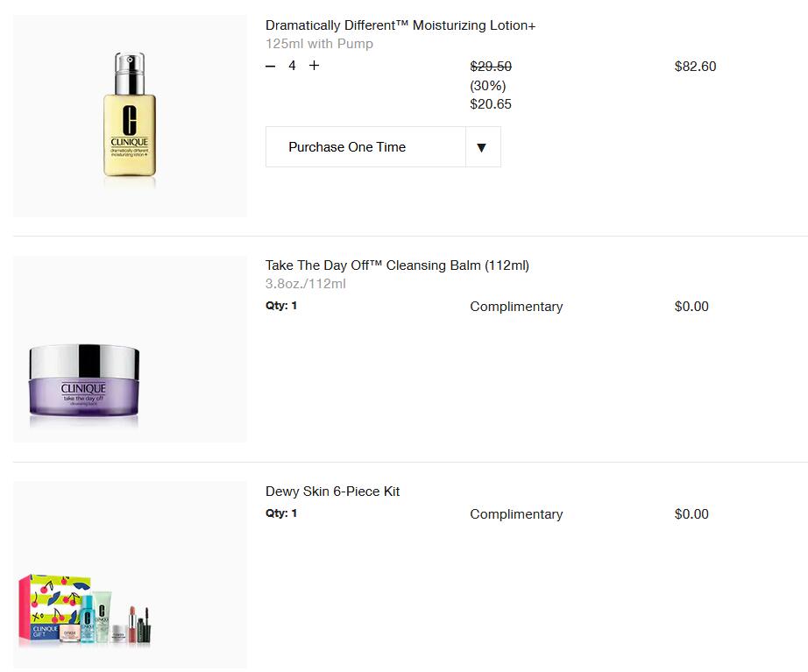Click the $82.60 lotion total price

[695, 67]
